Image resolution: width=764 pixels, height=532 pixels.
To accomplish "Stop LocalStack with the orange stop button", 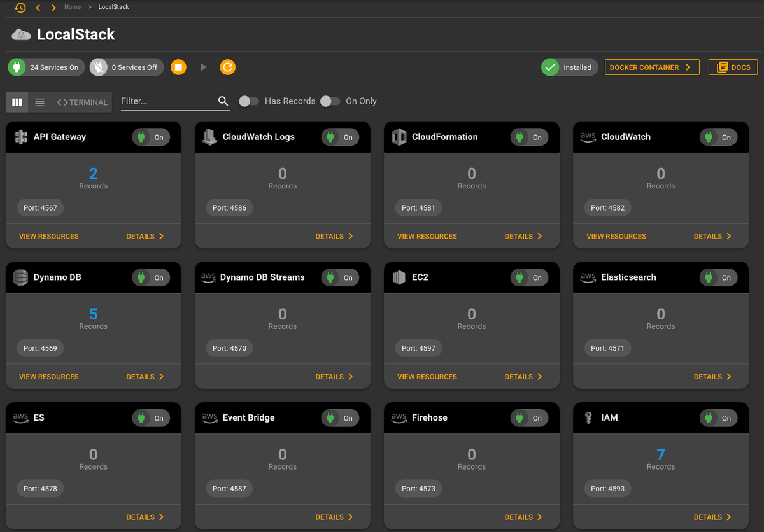I will pos(179,67).
